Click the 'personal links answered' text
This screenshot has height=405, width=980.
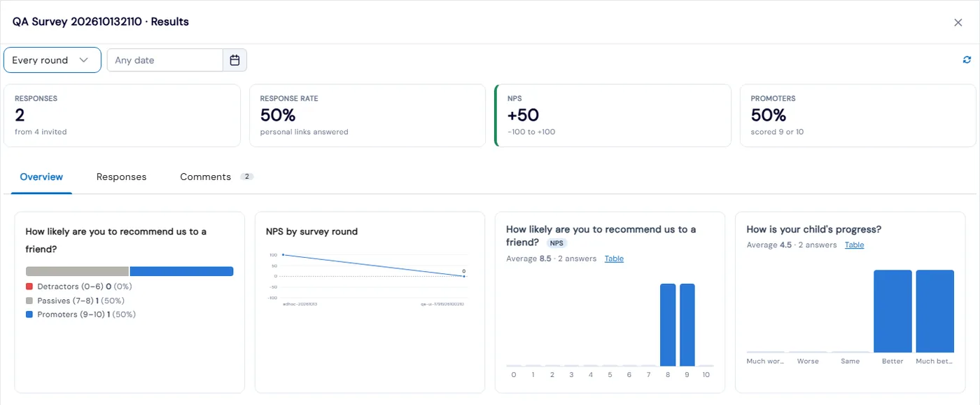point(304,132)
